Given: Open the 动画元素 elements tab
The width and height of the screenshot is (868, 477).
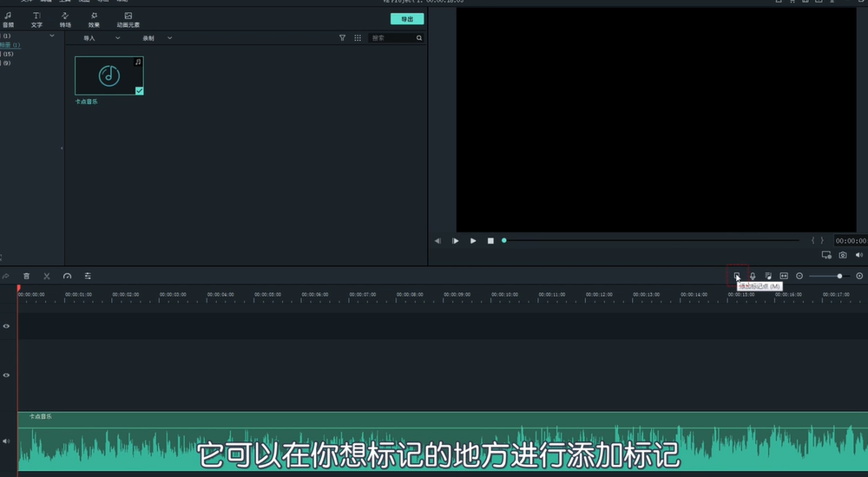Looking at the screenshot, I should click(x=128, y=19).
